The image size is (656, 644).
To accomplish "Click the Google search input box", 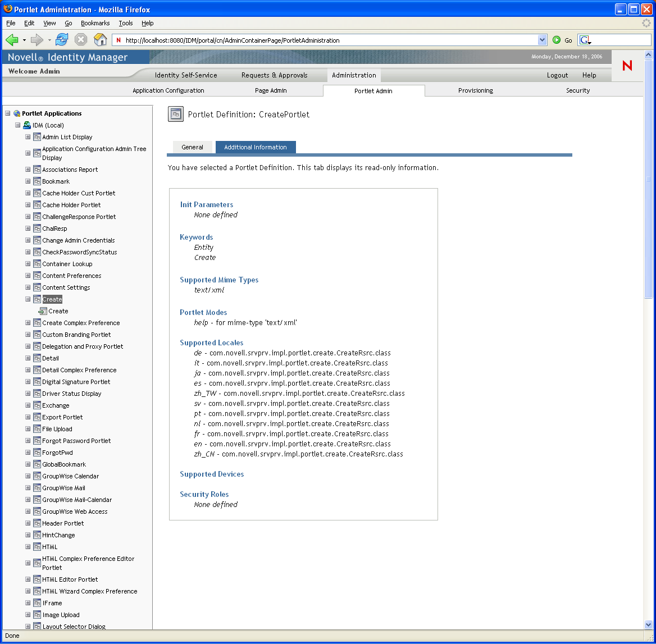I will (621, 40).
